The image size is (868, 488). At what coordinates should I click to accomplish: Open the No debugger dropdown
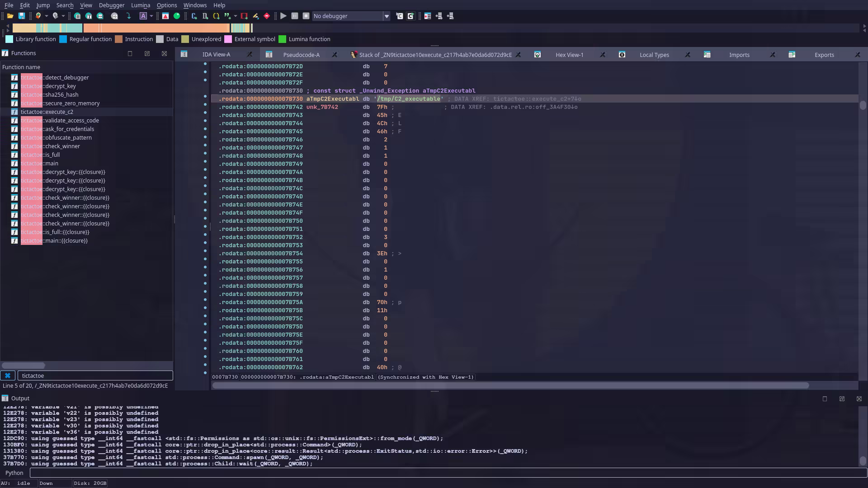[x=387, y=16]
